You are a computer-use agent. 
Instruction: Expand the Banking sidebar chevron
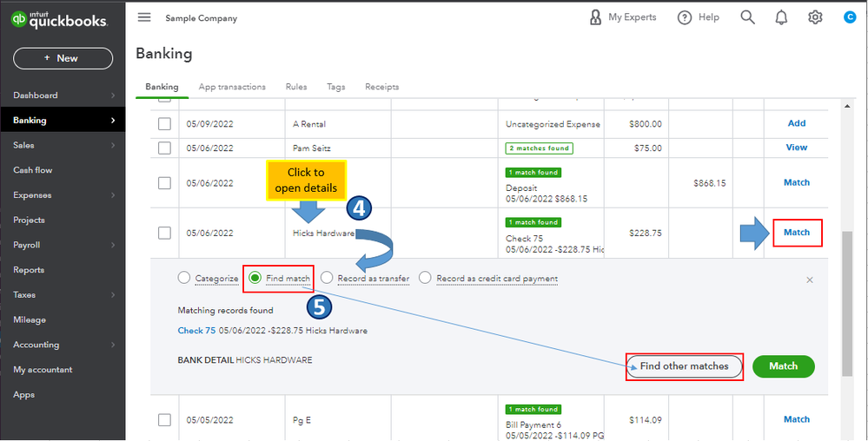[x=113, y=120]
